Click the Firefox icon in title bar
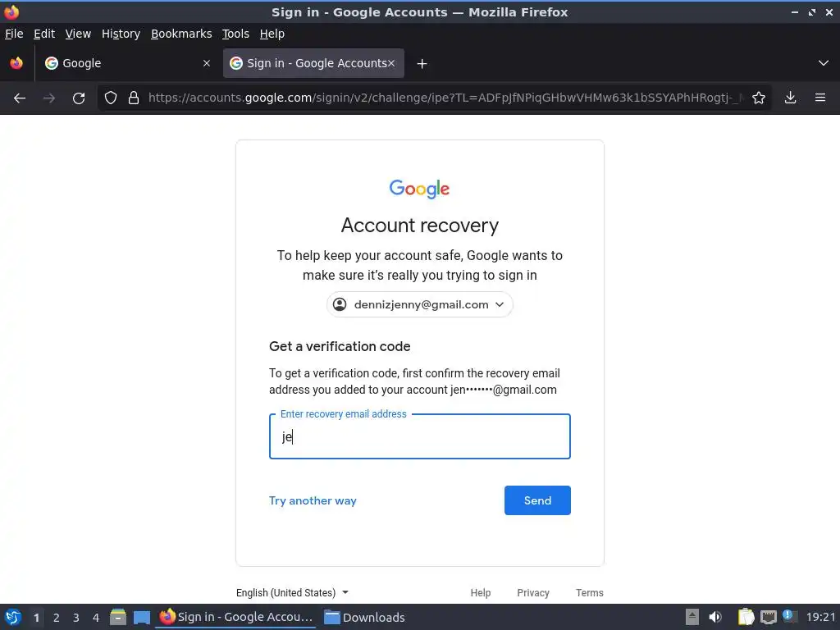Viewport: 840px width, 630px height. (x=11, y=11)
